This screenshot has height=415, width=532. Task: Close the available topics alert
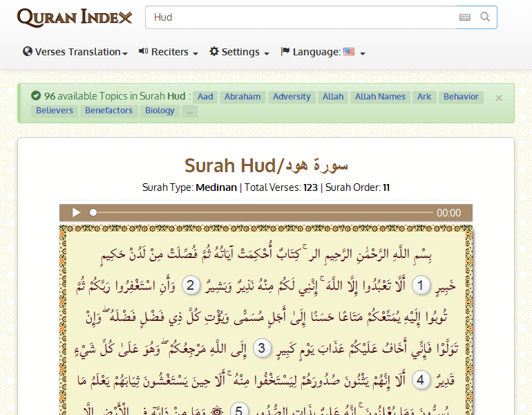click(499, 98)
